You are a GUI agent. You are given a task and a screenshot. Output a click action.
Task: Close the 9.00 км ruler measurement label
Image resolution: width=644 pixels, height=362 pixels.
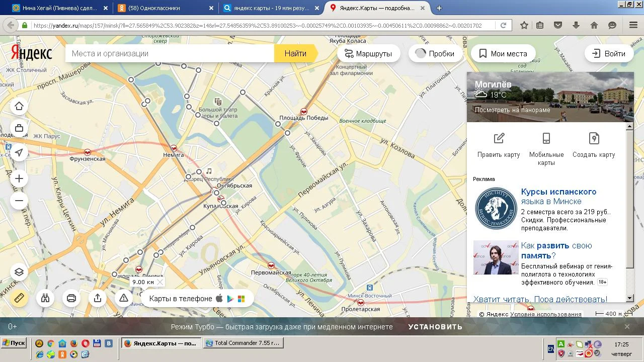click(160, 282)
